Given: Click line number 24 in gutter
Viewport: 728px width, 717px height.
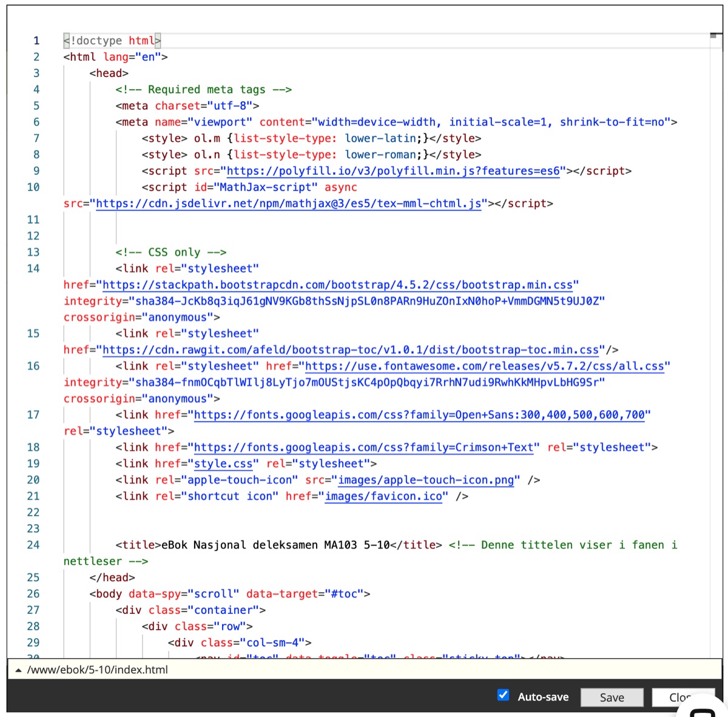Looking at the screenshot, I should point(33,545).
